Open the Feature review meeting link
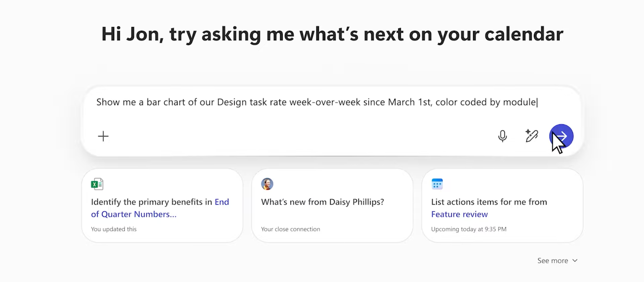 point(459,214)
